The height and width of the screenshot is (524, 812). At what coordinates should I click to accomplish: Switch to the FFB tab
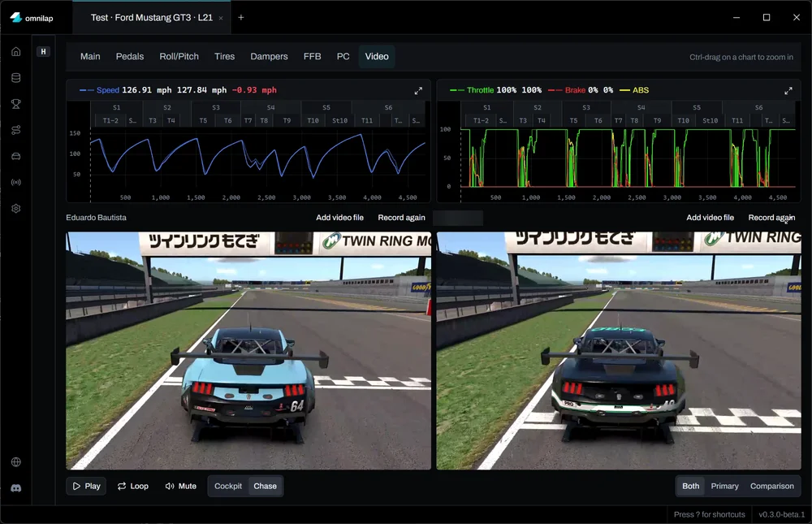point(313,57)
